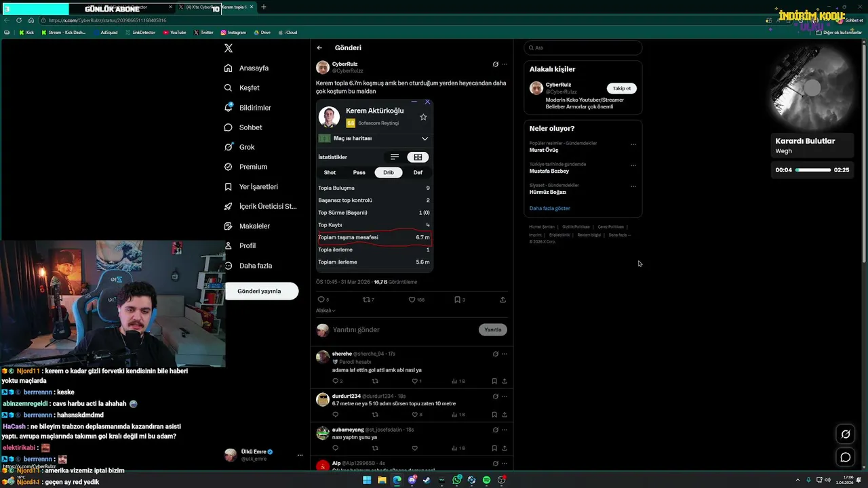Open Grok from the sidebar
This screenshot has width=868, height=488.
tap(239, 147)
